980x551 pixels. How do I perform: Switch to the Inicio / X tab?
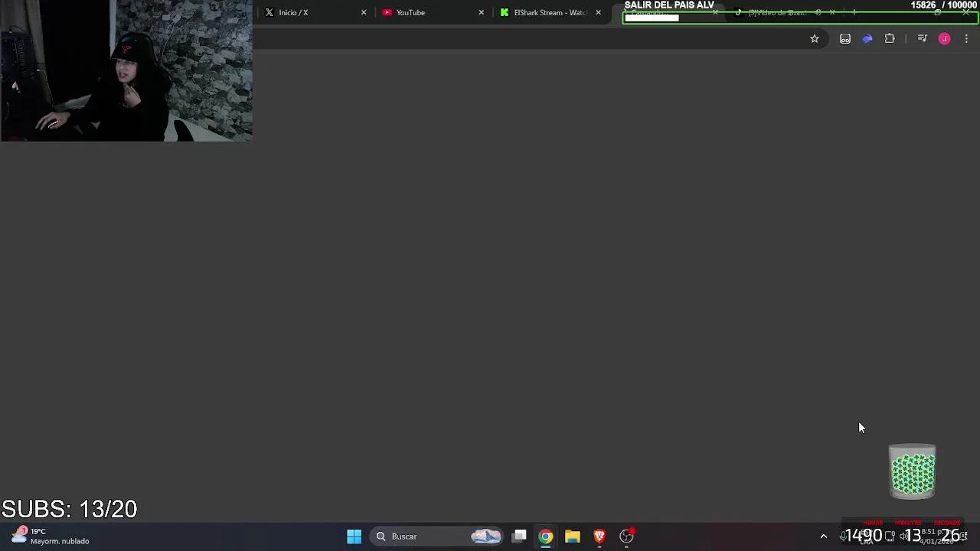point(315,12)
